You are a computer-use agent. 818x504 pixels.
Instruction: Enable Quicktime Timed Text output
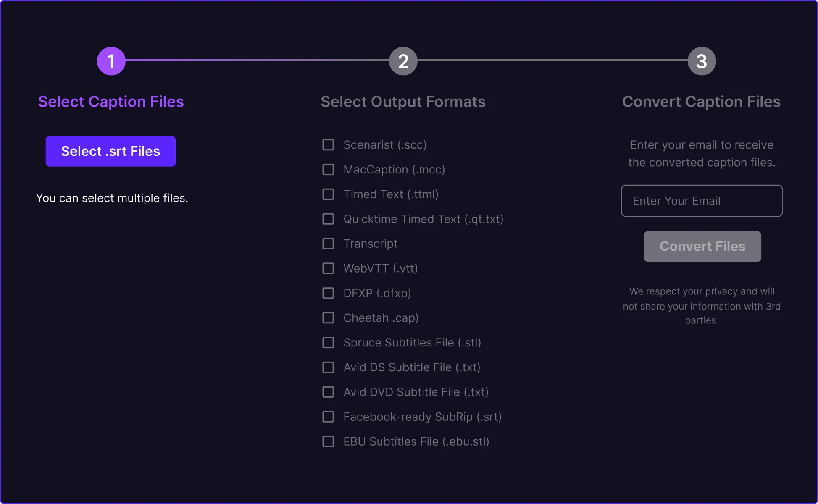(x=328, y=219)
